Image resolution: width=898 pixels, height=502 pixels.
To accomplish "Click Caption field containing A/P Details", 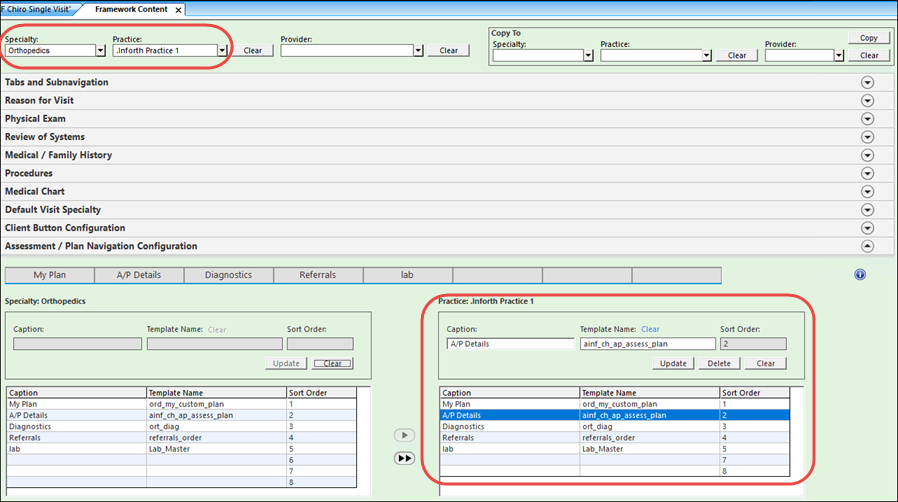I will (x=510, y=344).
